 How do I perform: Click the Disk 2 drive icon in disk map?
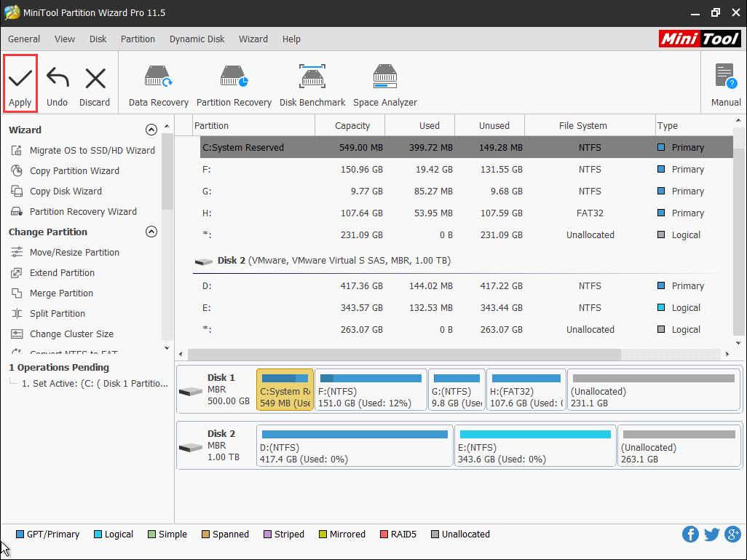click(x=191, y=448)
